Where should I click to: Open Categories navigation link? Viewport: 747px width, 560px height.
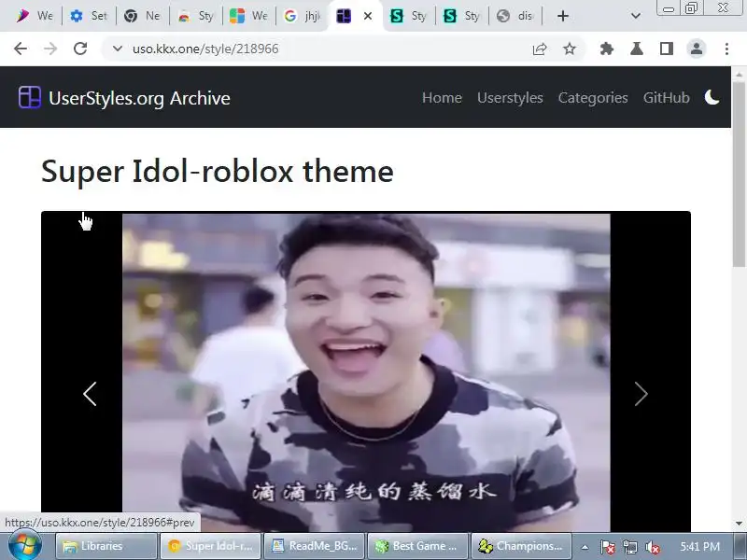coord(593,98)
